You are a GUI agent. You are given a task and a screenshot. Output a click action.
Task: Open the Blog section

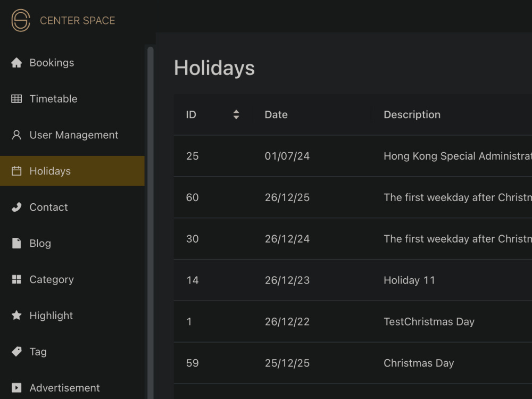click(x=72, y=243)
